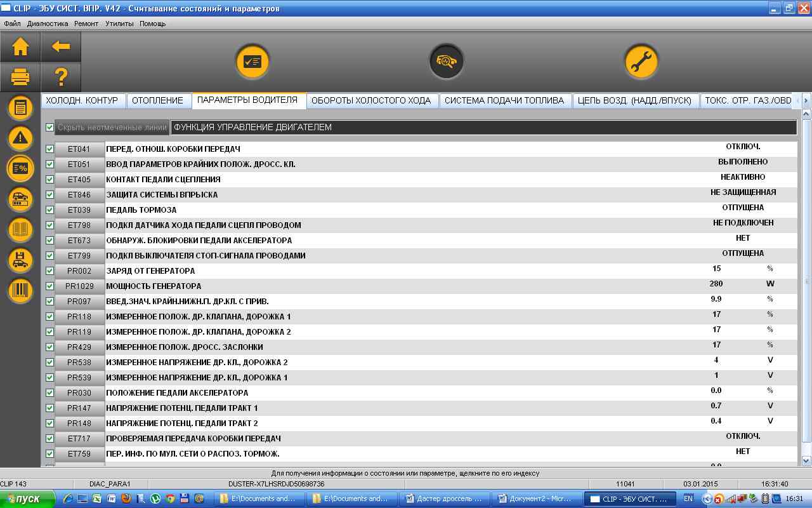Open the Диагностика menu
This screenshot has height=508, width=812.
47,23
